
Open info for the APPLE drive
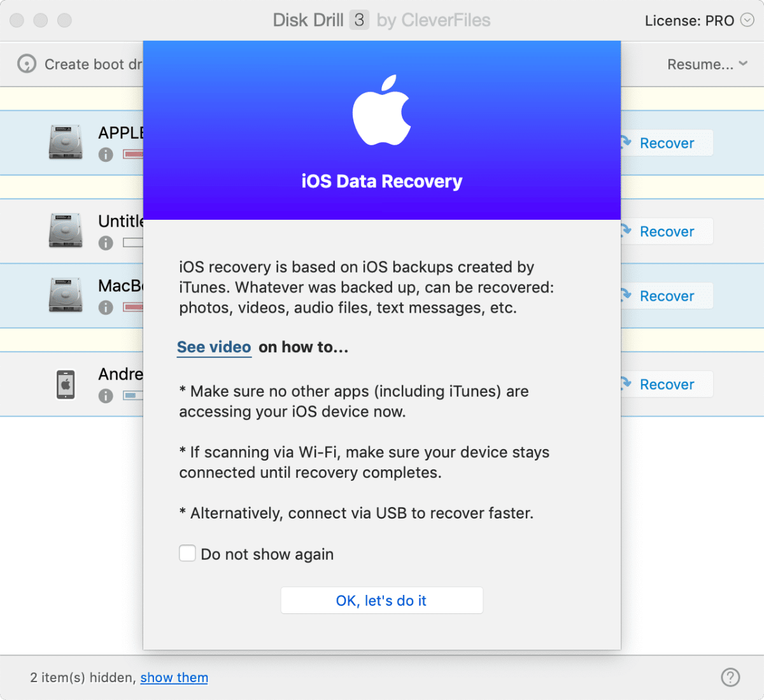[106, 155]
